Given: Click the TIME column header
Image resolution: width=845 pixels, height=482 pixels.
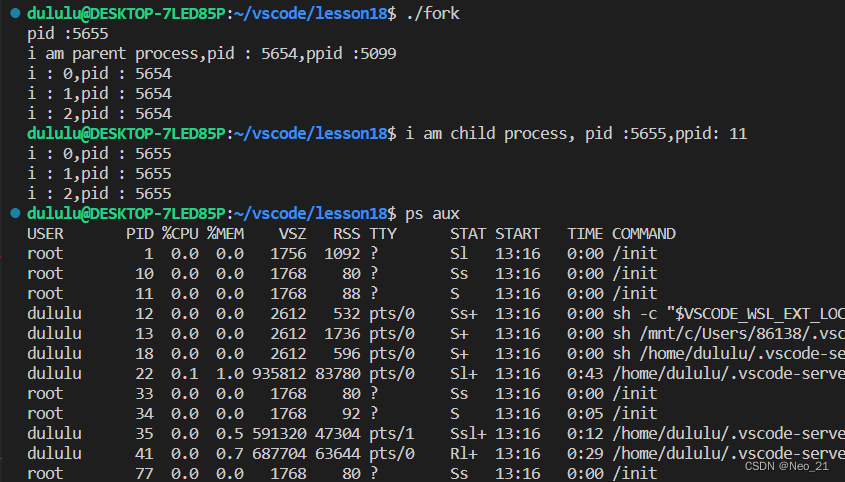Looking at the screenshot, I should (x=585, y=233).
